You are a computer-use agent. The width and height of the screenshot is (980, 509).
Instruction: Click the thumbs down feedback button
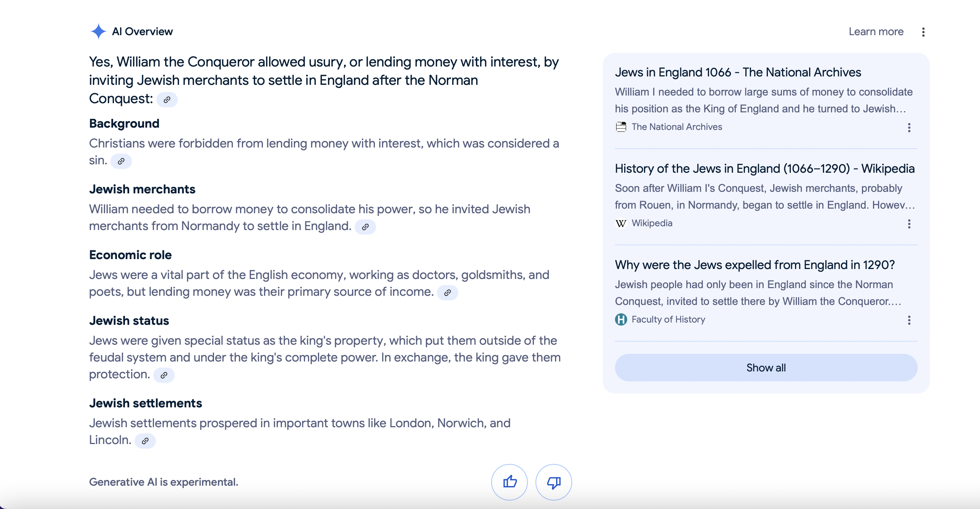[553, 482]
